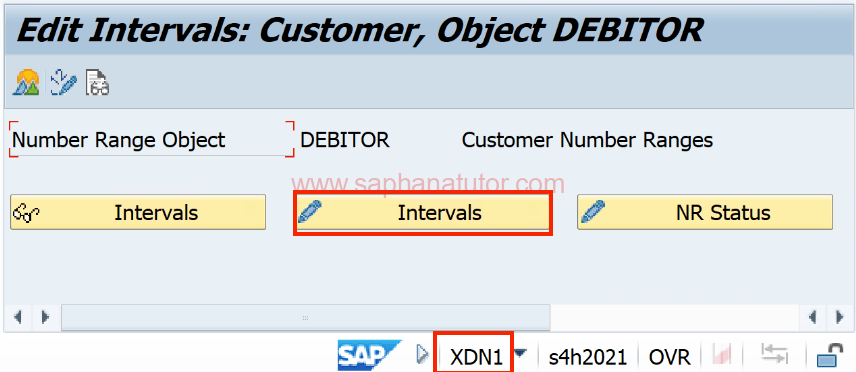Click the document display glasses toolbar icon
This screenshot has width=856, height=372.
pyautogui.click(x=97, y=83)
